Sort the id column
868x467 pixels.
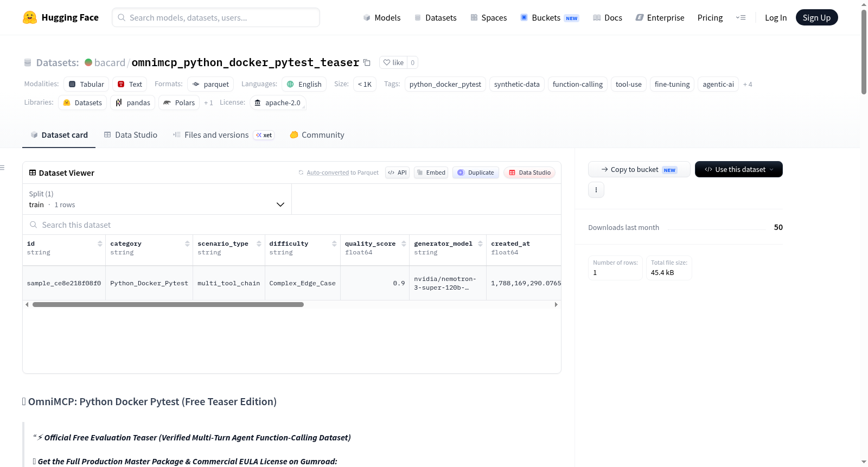pos(100,244)
